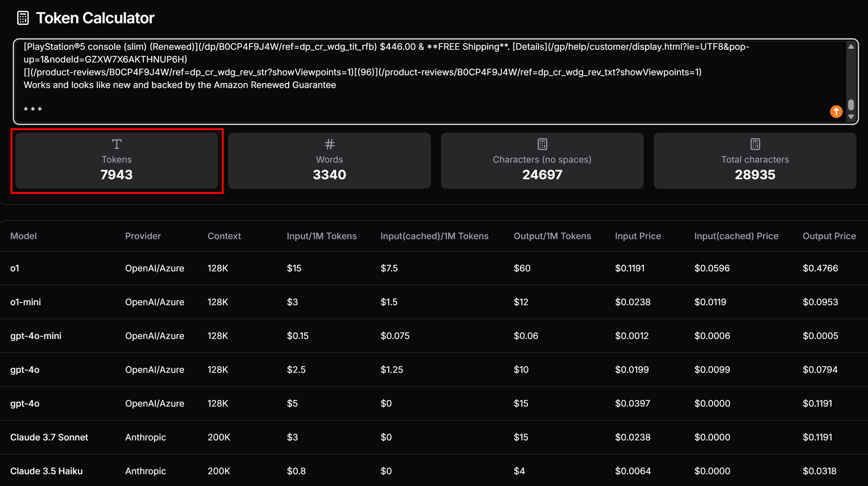
Task: Select the Characters (no spaces) 24697 card
Action: coord(542,161)
